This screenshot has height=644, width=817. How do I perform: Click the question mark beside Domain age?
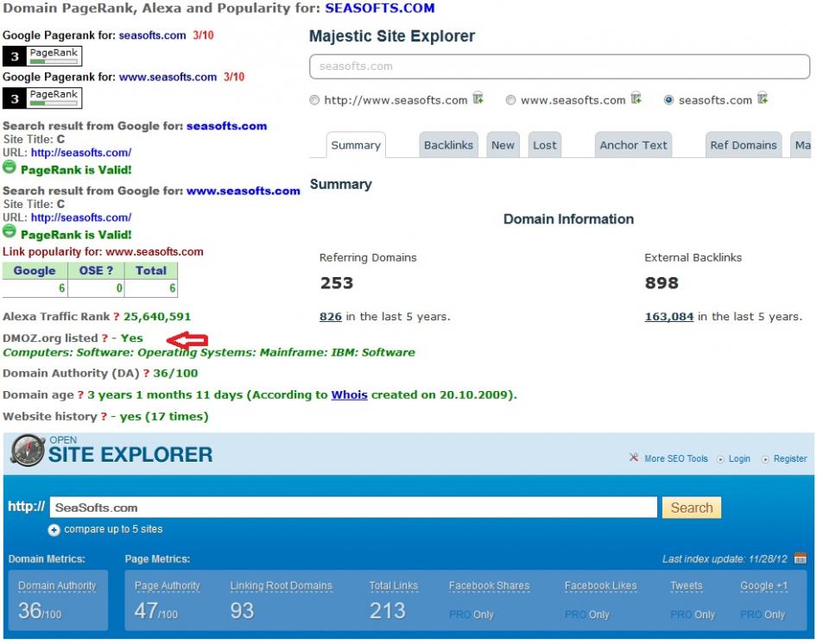[81, 395]
